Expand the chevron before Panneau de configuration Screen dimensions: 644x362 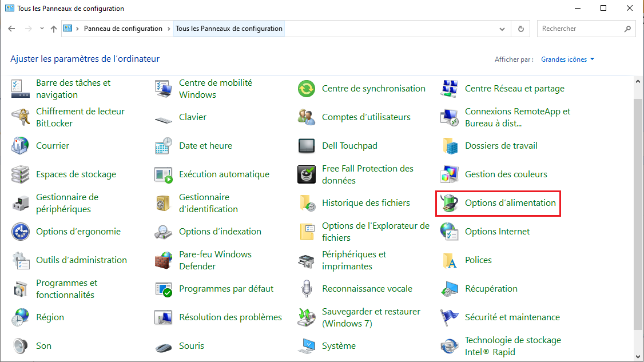77,29
